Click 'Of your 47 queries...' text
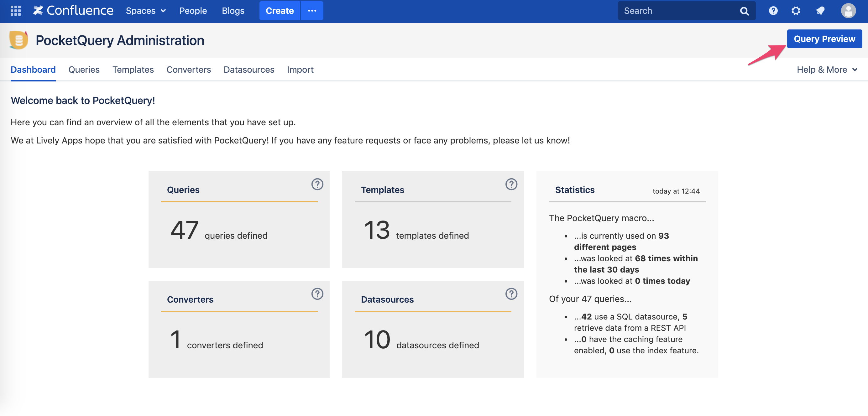The width and height of the screenshot is (868, 416). (590, 299)
